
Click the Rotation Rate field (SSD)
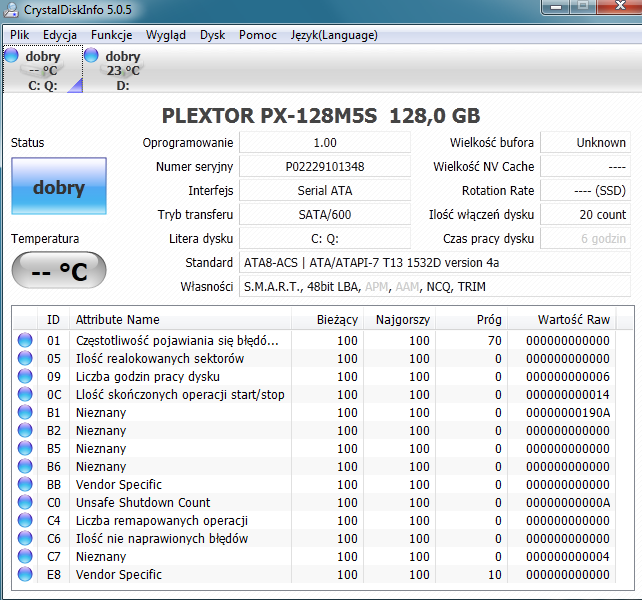click(x=585, y=190)
